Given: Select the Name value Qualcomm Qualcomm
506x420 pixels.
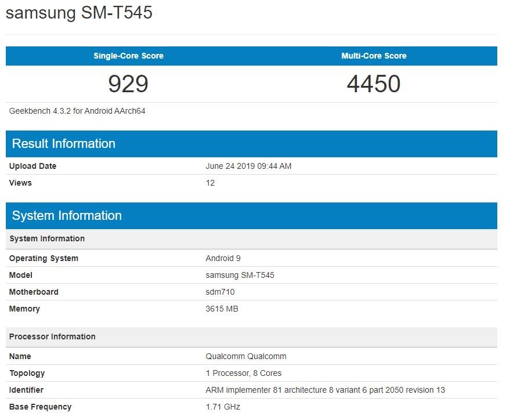Looking at the screenshot, I should click(x=246, y=356).
